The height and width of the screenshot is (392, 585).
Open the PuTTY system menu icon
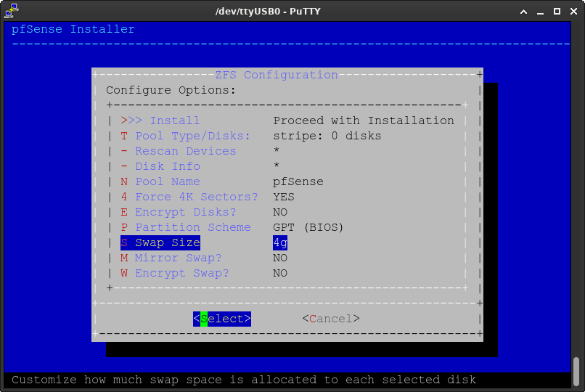(x=12, y=11)
